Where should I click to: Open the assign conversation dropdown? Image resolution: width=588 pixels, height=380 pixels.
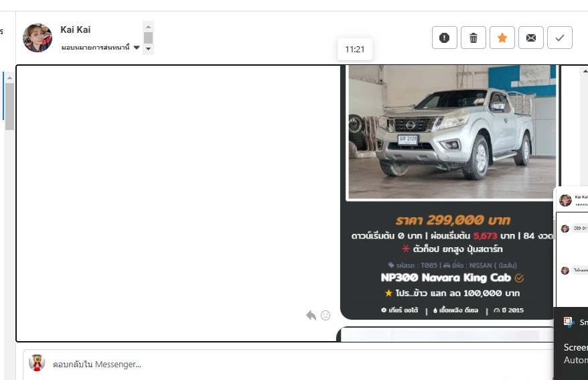click(x=100, y=48)
